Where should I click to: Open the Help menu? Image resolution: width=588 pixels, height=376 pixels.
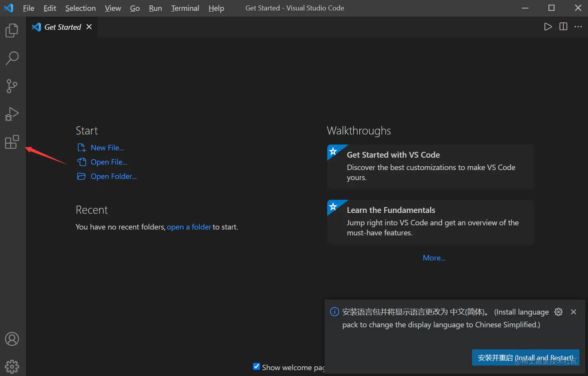coord(216,8)
